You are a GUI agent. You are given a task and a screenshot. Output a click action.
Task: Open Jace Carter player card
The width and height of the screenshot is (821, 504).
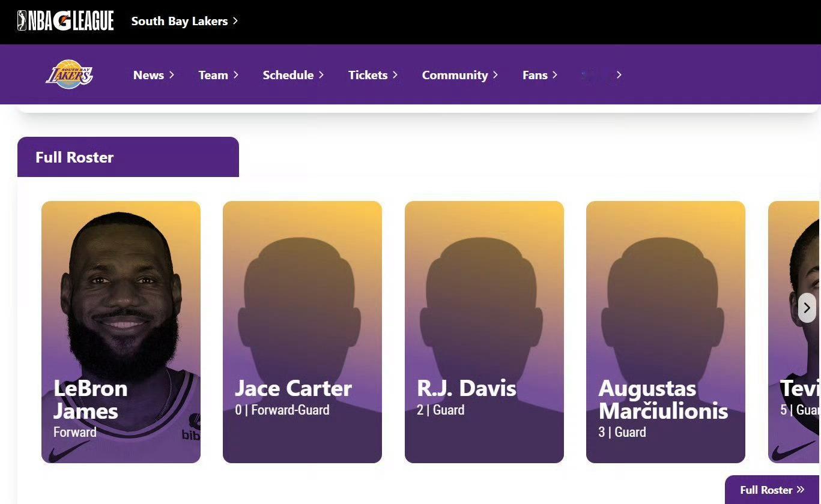click(x=302, y=332)
